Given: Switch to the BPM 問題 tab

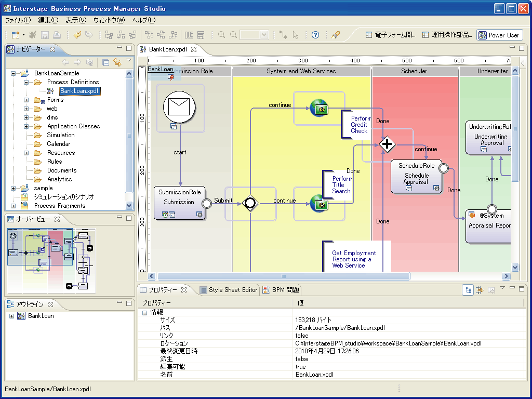Looking at the screenshot, I should [281, 290].
